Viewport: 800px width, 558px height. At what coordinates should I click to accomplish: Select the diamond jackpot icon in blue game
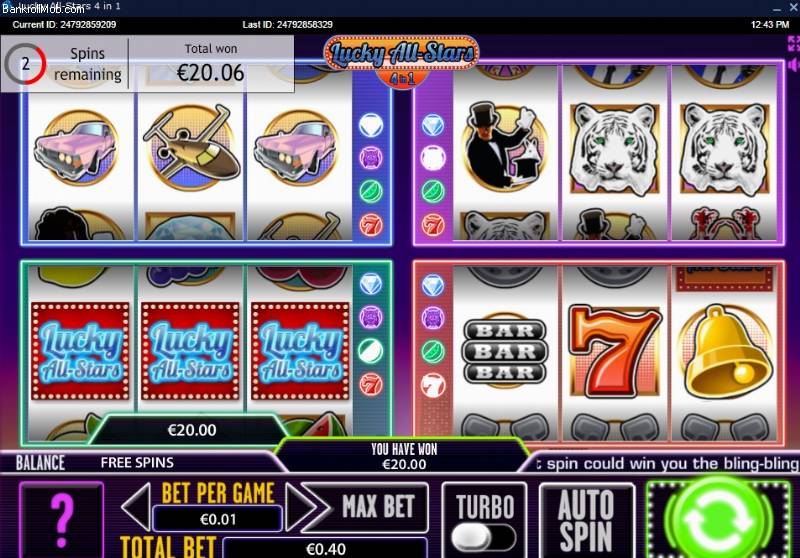pos(371,124)
